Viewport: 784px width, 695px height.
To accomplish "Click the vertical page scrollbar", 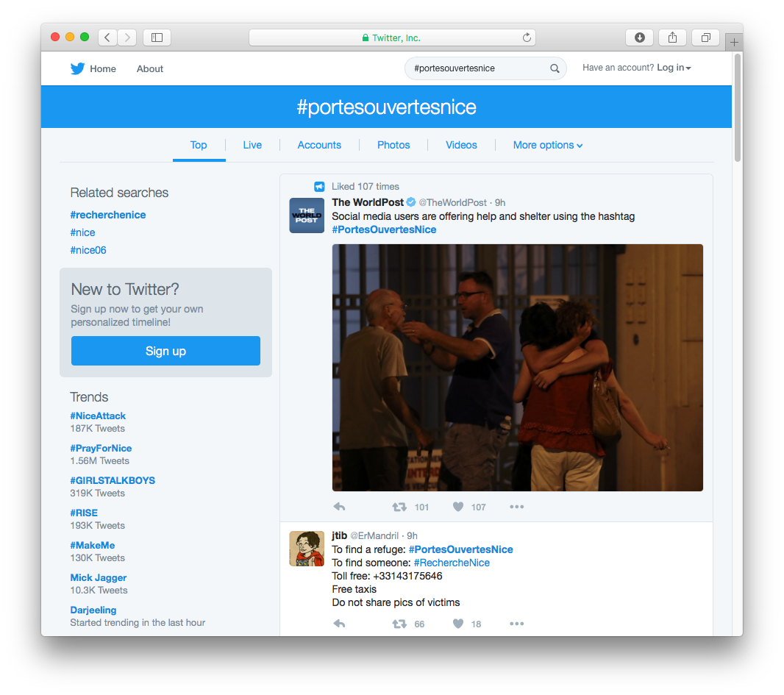I will (x=738, y=107).
